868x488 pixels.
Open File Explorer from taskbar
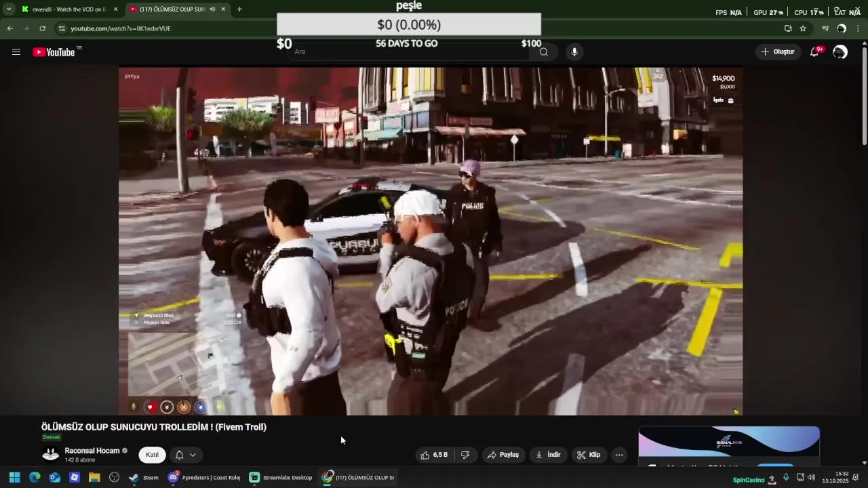pyautogui.click(x=94, y=477)
